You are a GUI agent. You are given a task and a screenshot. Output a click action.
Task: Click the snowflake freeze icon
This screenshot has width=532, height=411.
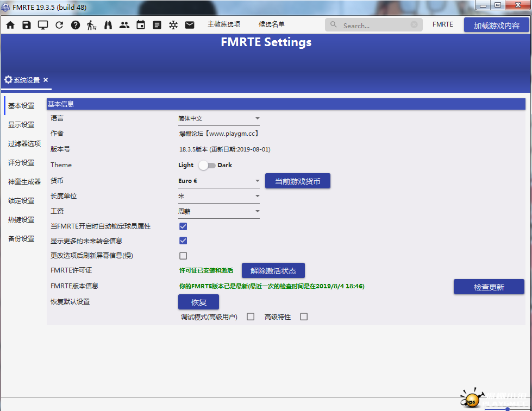pos(173,25)
